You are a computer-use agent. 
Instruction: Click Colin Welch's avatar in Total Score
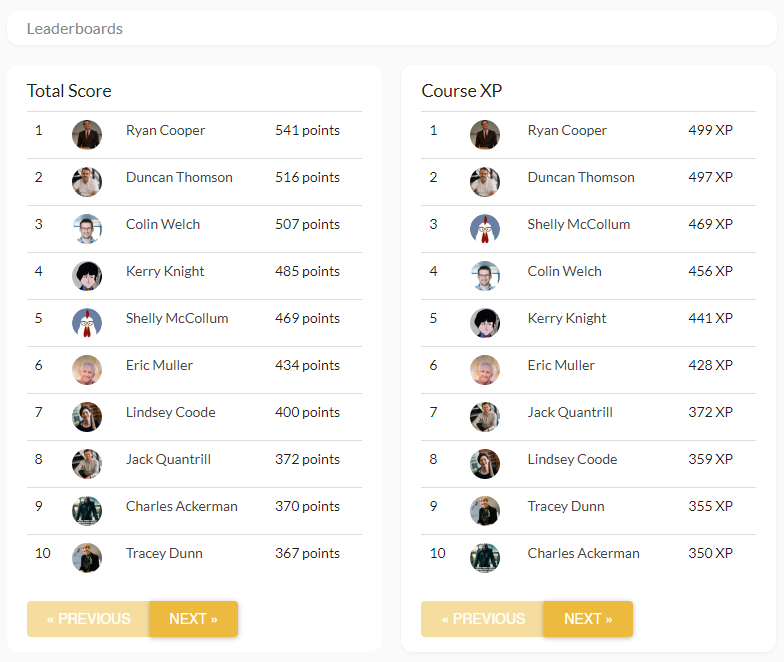coord(87,229)
